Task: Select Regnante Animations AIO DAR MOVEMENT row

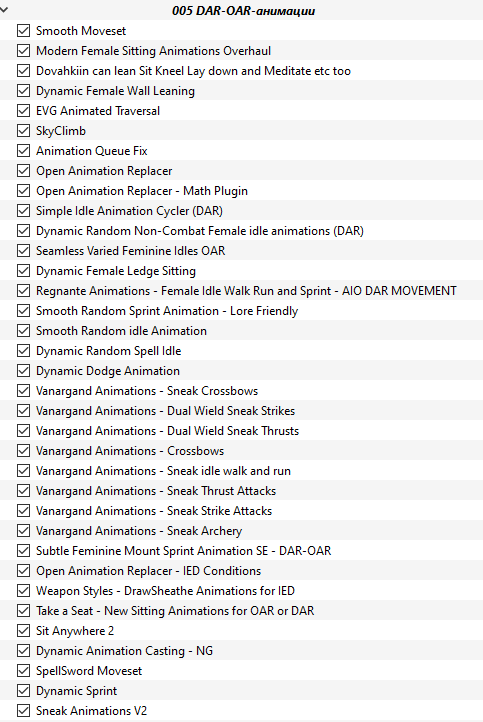Action: tap(241, 291)
